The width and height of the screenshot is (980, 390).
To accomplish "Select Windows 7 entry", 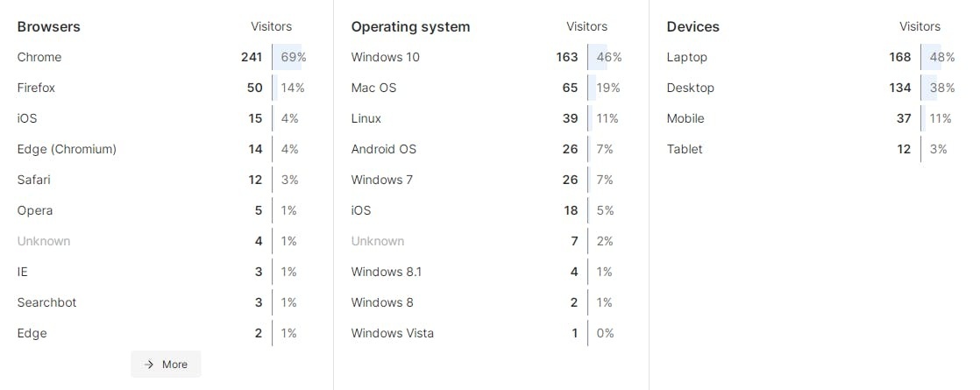I will [x=486, y=180].
